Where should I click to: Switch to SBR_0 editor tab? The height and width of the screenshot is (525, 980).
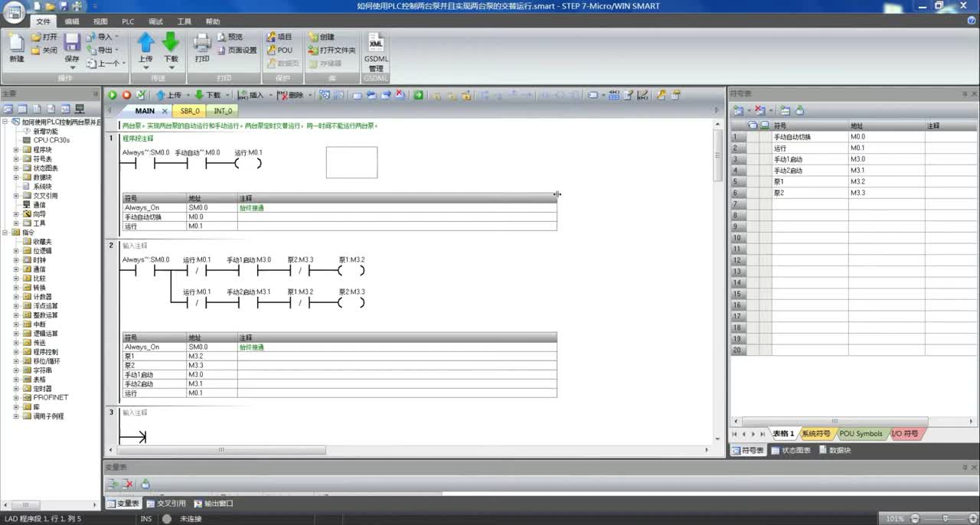point(189,111)
